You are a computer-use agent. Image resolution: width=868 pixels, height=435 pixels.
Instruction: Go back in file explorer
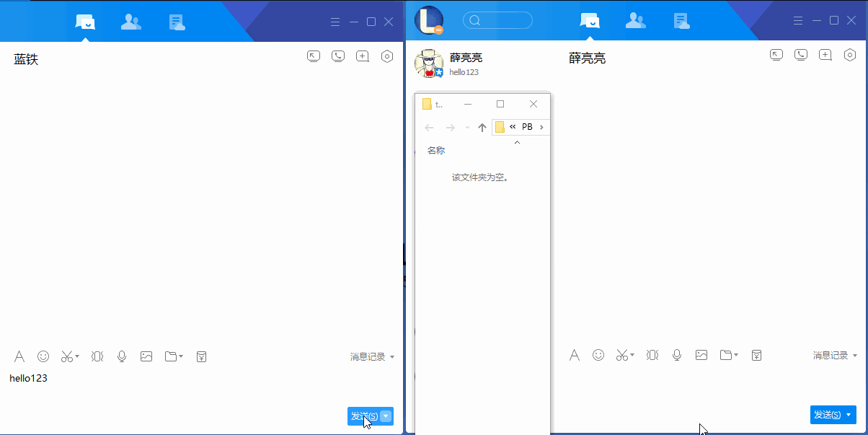tap(429, 128)
